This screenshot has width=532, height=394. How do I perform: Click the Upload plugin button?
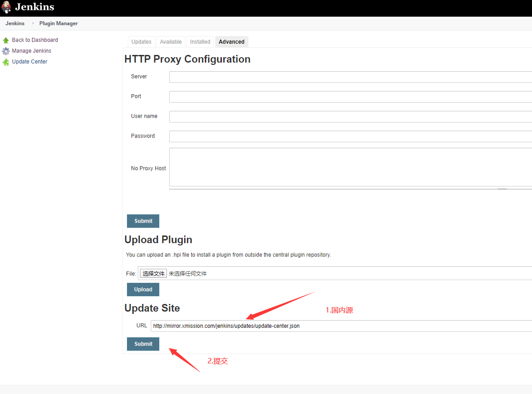pyautogui.click(x=143, y=290)
